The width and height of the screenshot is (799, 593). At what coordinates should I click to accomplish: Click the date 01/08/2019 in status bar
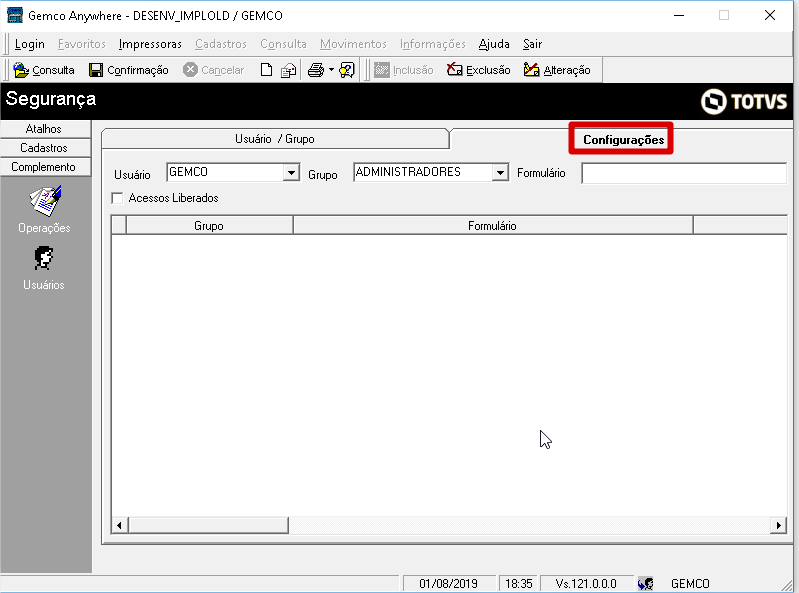click(448, 583)
